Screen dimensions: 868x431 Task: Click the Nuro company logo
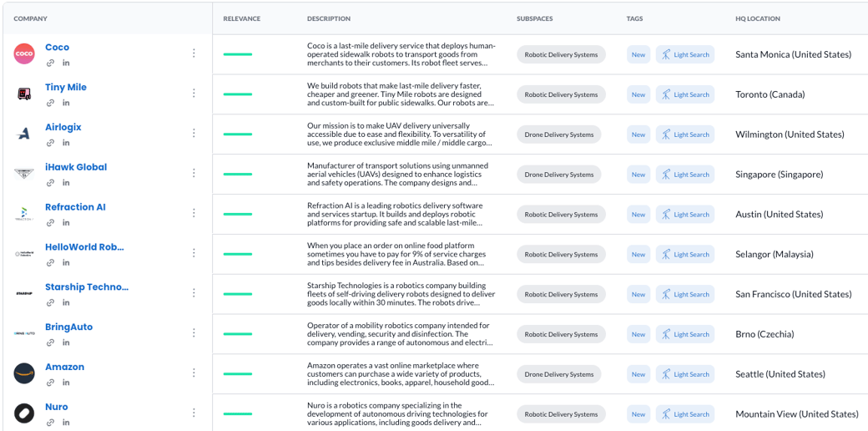click(24, 413)
